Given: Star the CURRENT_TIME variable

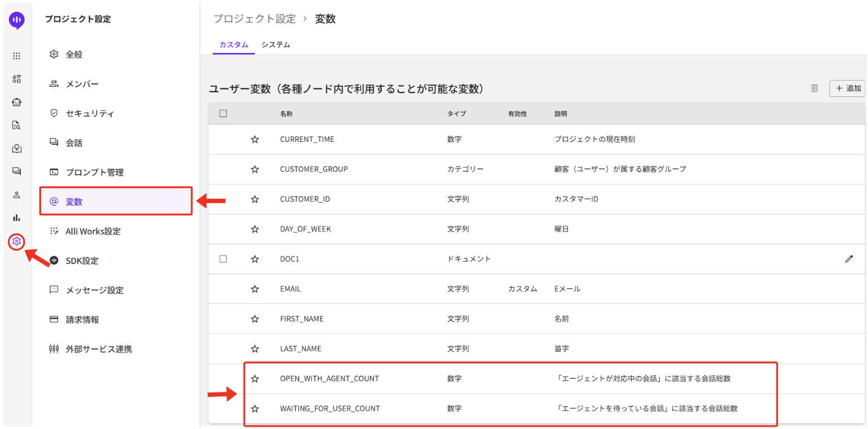Looking at the screenshot, I should point(255,140).
